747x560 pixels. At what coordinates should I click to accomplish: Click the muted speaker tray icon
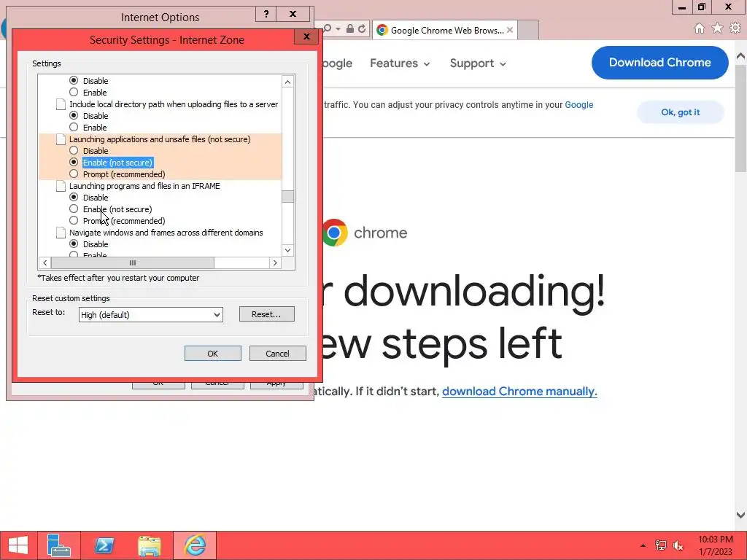pos(678,545)
